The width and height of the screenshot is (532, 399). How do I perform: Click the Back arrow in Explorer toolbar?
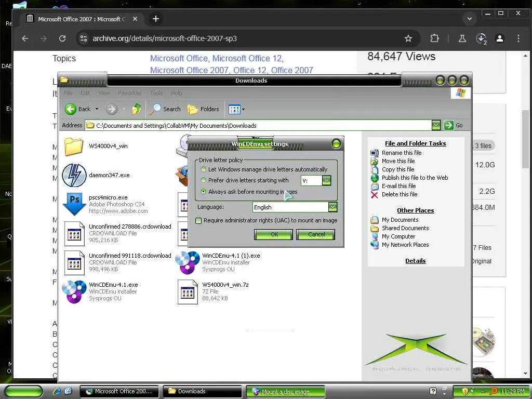click(71, 109)
